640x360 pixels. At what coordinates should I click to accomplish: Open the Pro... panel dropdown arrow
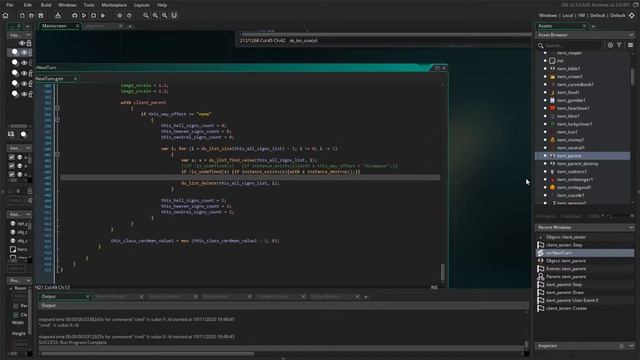tap(28, 280)
